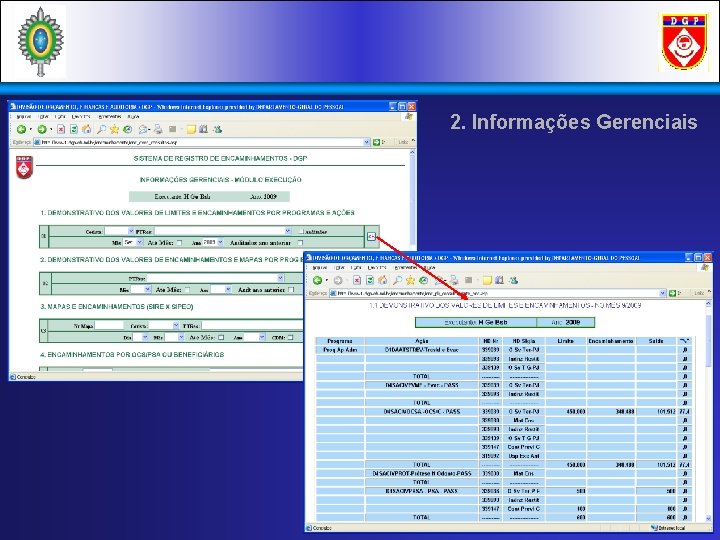Open Favorites star in front browser toolbar

click(x=410, y=280)
